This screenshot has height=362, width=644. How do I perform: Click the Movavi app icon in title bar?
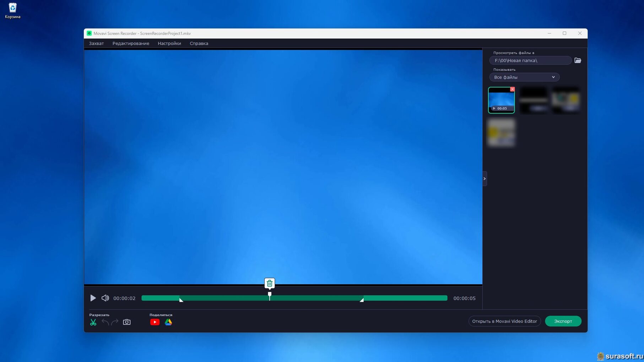[x=89, y=33]
